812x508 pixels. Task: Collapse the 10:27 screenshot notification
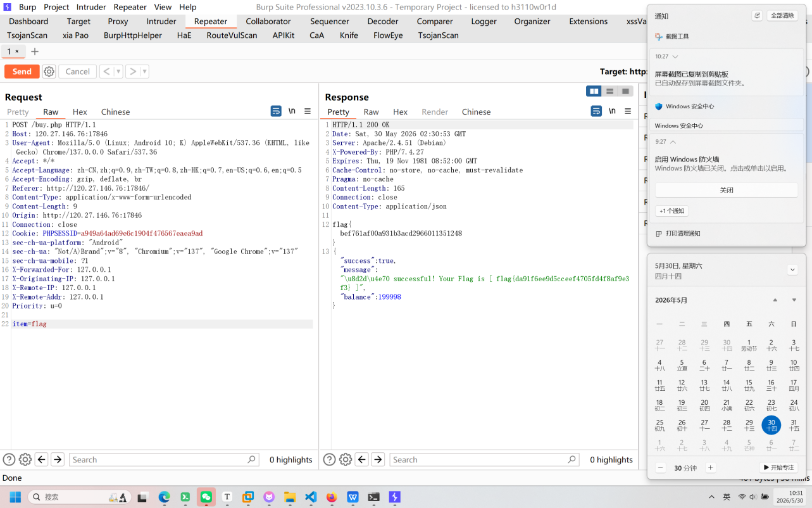coord(675,56)
